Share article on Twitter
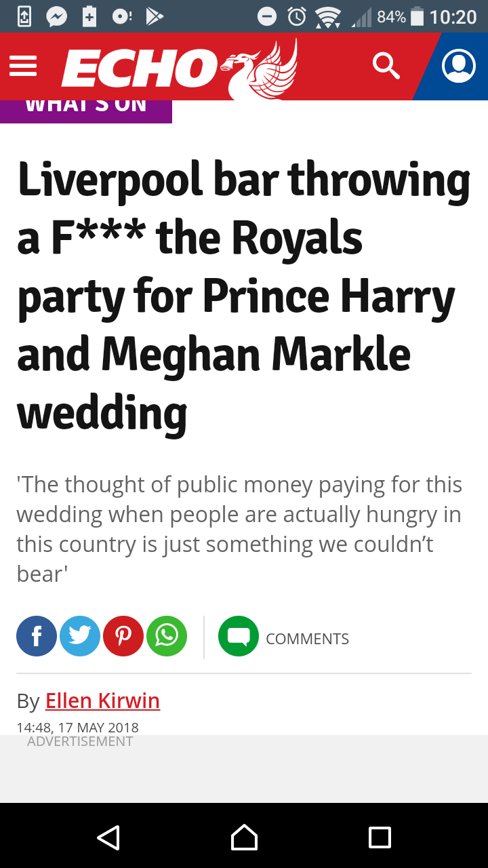488x868 pixels. pyautogui.click(x=80, y=636)
